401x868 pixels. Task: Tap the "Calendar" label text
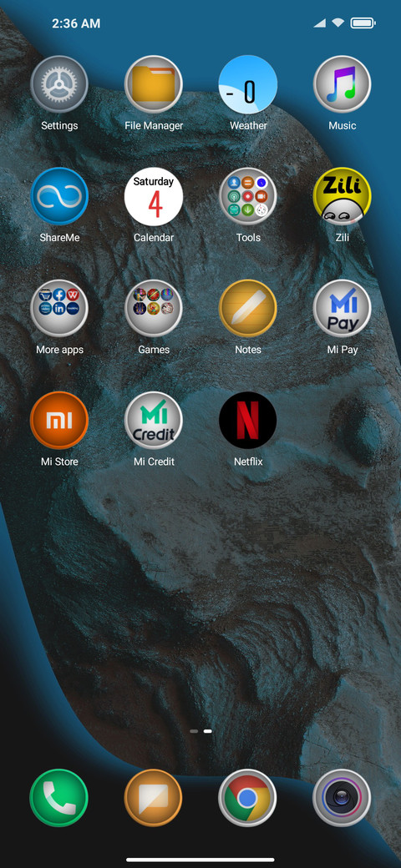(x=154, y=238)
